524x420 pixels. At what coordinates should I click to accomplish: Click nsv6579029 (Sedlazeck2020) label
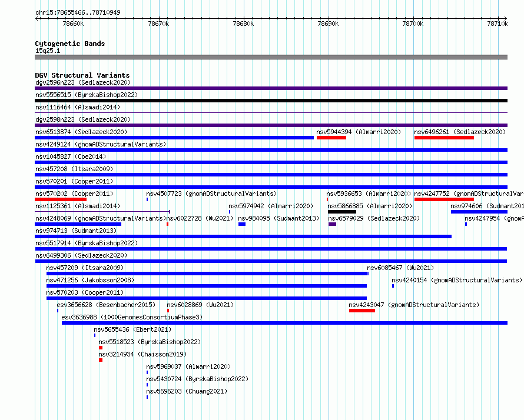tap(374, 218)
